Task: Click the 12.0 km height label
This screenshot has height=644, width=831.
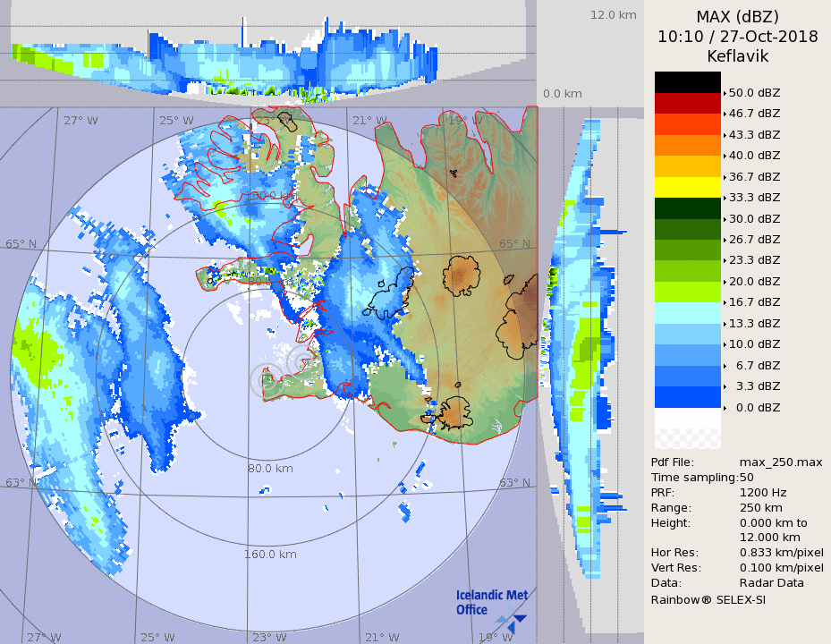Action: tap(613, 15)
